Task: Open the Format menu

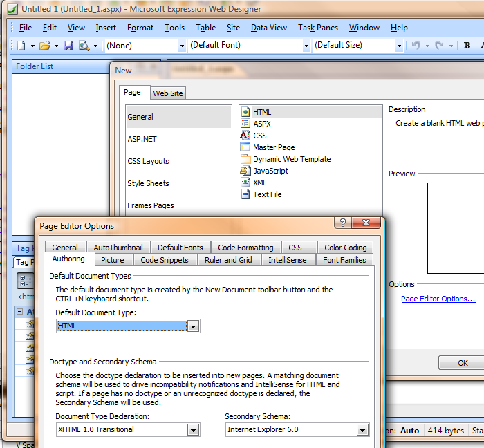Action: [140, 28]
